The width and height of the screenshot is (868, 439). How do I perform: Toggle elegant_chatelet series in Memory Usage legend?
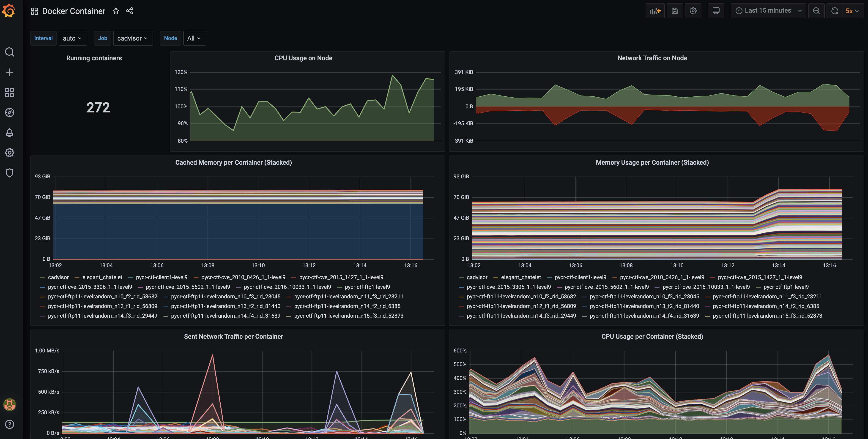(x=521, y=277)
